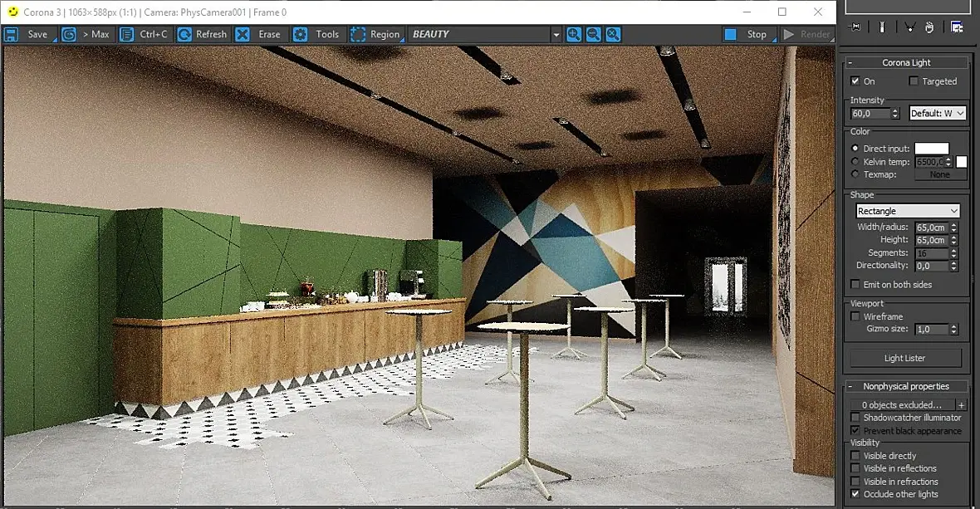This screenshot has height=509, width=980.
Task: Click the Copy to Max icon
Action: point(69,34)
